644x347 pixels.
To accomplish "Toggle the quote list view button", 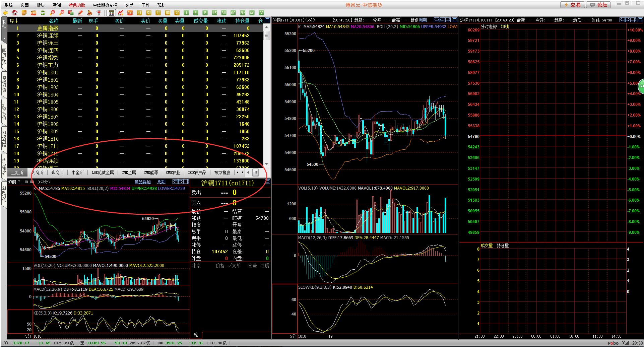I will pos(111,13).
